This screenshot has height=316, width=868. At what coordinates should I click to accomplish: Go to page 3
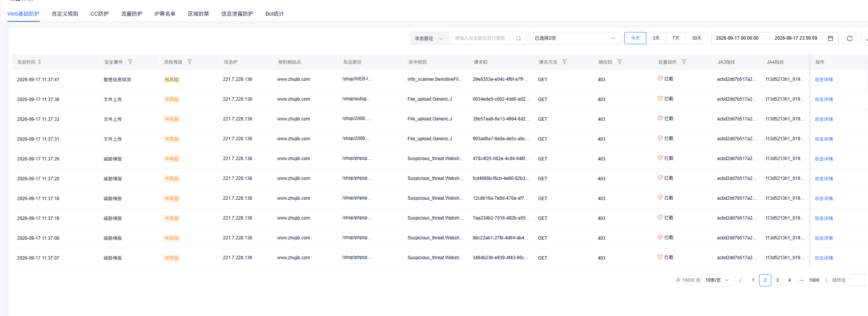click(777, 280)
